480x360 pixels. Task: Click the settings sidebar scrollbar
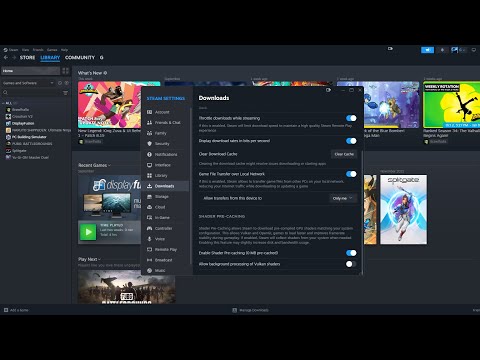[x=191, y=185]
